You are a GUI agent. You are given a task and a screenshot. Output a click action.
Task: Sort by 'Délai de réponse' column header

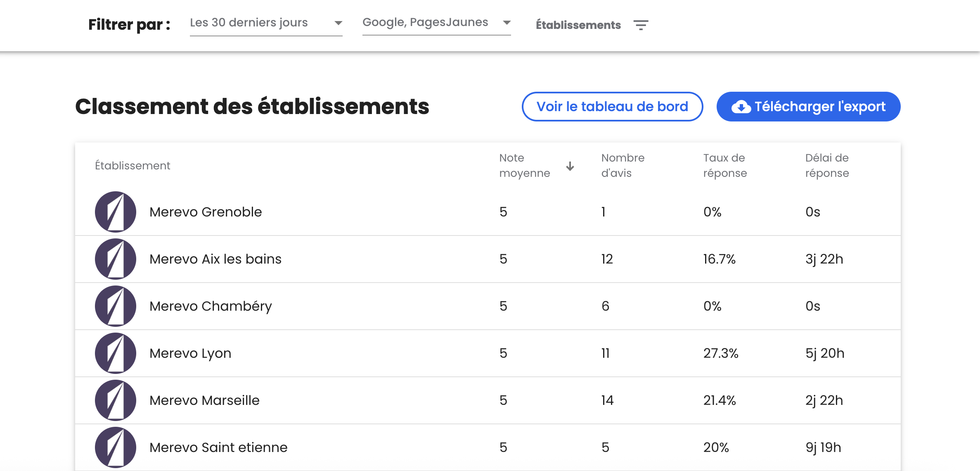click(827, 165)
